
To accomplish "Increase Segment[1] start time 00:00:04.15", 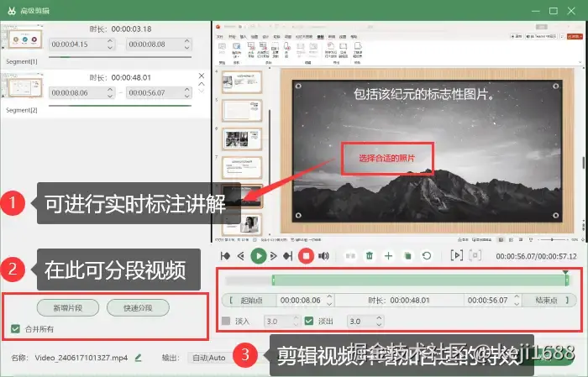I will [x=110, y=41].
